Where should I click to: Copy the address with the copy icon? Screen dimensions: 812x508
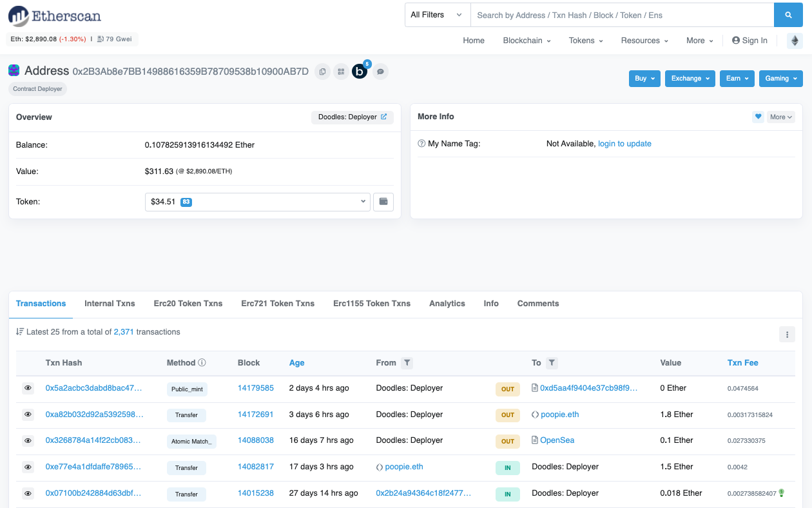click(323, 72)
